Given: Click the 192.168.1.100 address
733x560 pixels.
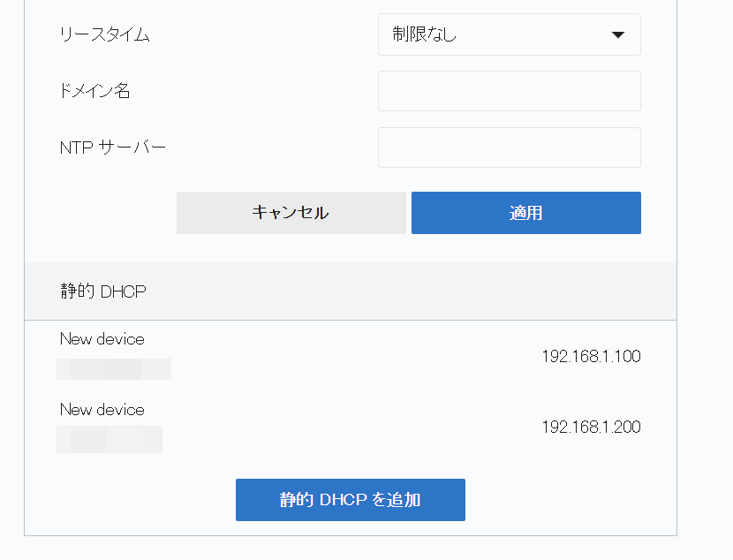Looking at the screenshot, I should coord(591,357).
